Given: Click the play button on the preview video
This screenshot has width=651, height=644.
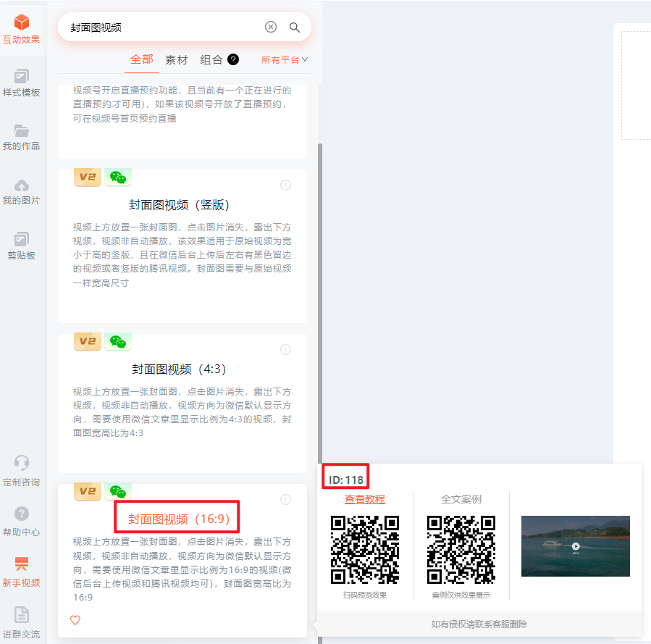Looking at the screenshot, I should tap(576, 546).
